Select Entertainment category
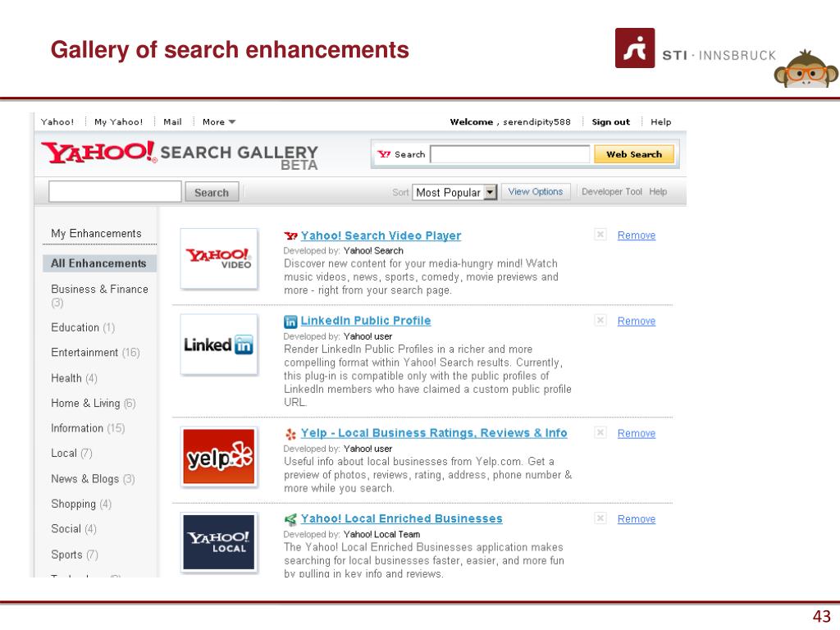The image size is (840, 630). click(95, 353)
